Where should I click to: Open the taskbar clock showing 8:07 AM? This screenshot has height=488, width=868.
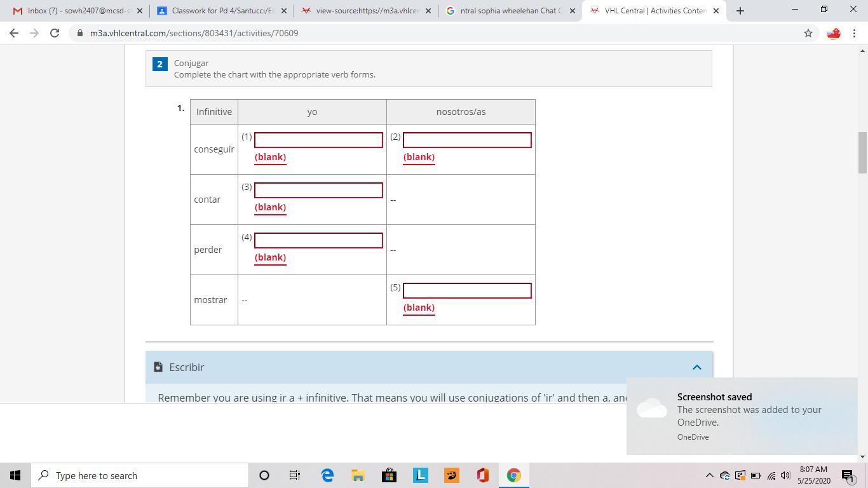(x=814, y=475)
